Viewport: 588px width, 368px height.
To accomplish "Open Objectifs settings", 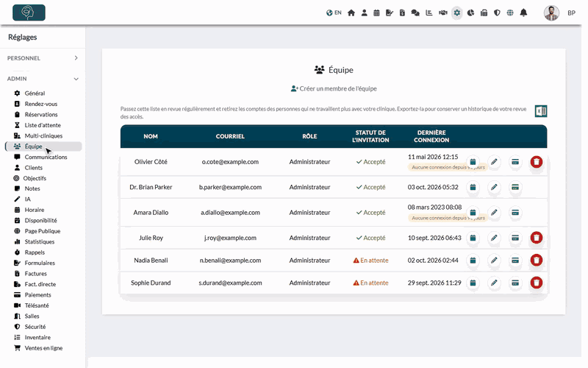I will pyautogui.click(x=35, y=178).
